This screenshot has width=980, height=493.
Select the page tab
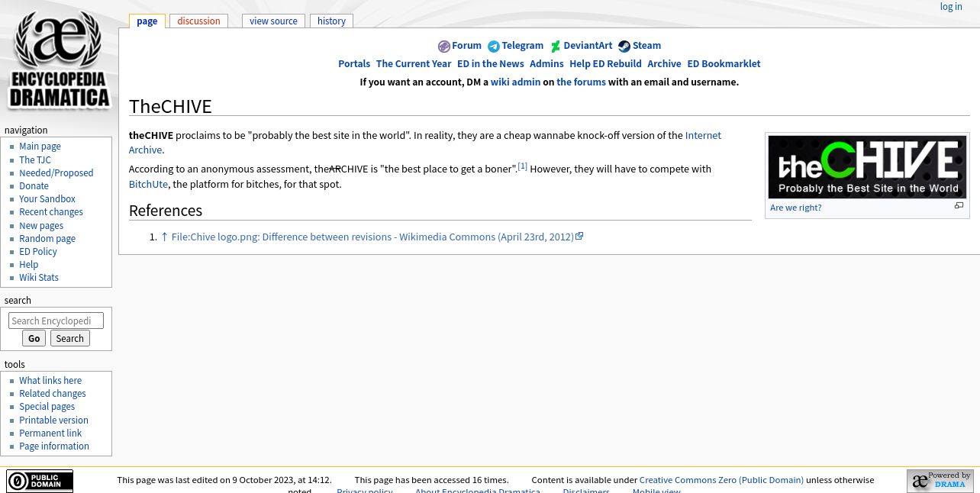pos(147,21)
